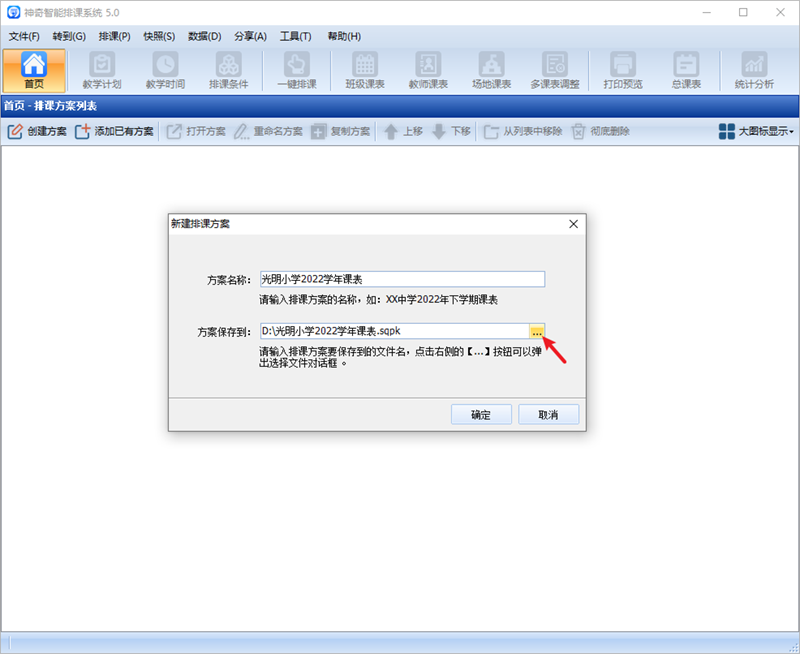The height and width of the screenshot is (654, 800).
Task: Cancel with the 取消 button
Action: 548,414
